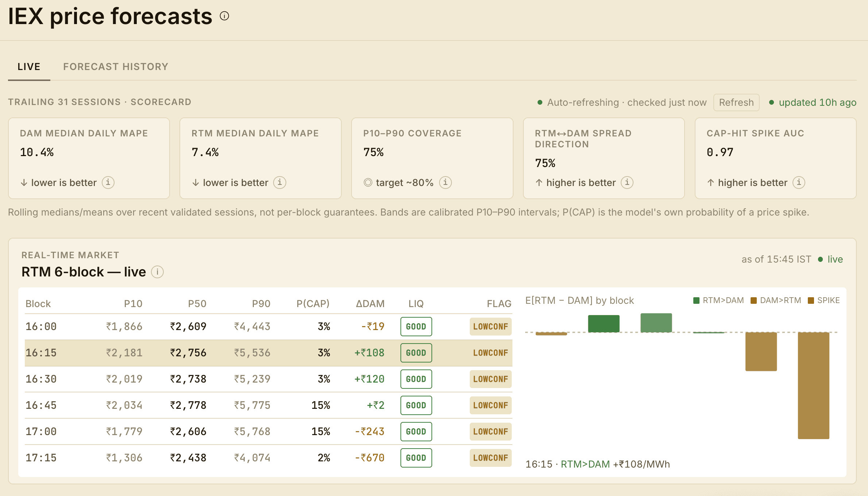Click GOOD liquidity badge in 17:15 row
868x496 pixels.
[x=416, y=458]
